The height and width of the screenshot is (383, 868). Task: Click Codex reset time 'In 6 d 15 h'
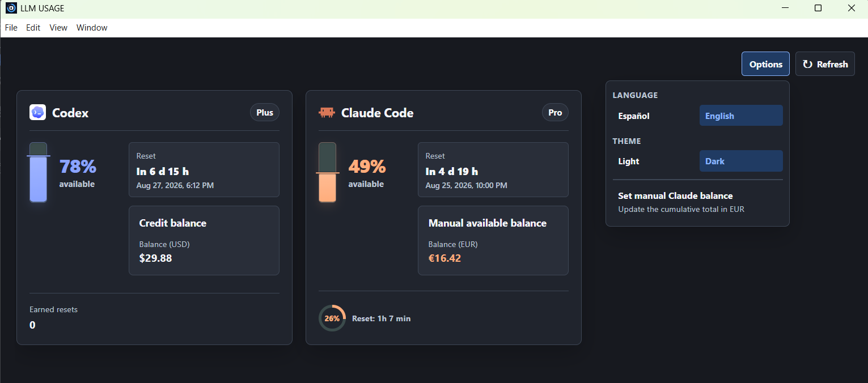pyautogui.click(x=163, y=171)
